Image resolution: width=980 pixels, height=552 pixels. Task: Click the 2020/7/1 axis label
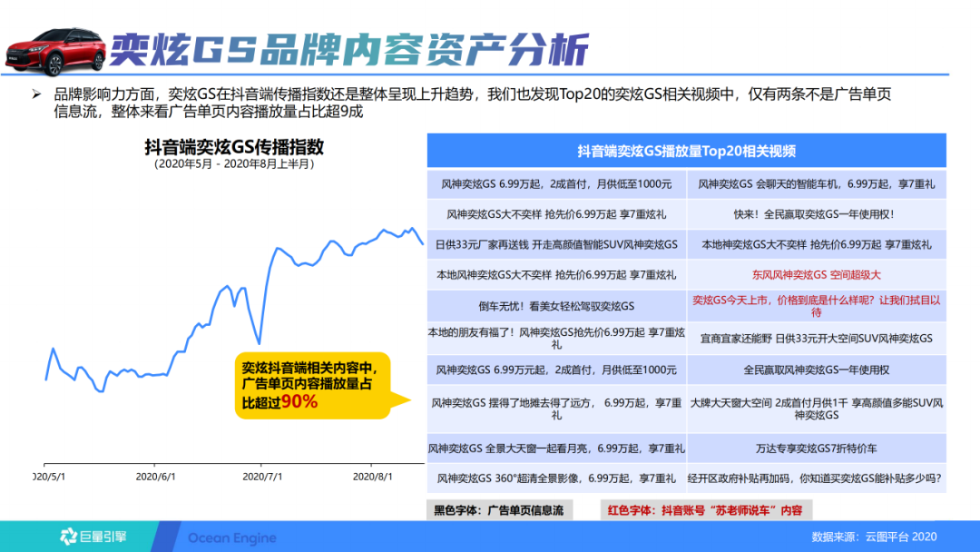click(262, 477)
